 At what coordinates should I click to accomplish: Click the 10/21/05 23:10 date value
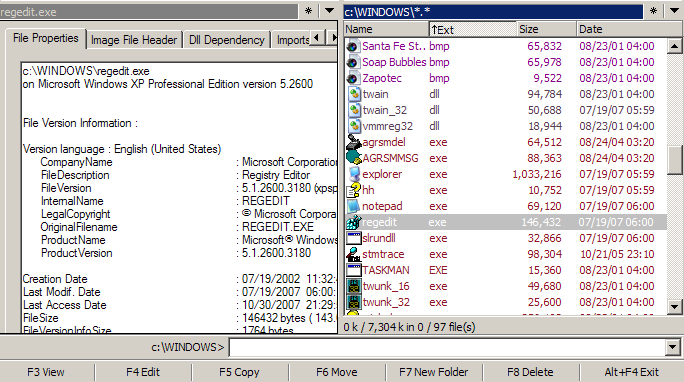coord(617,254)
